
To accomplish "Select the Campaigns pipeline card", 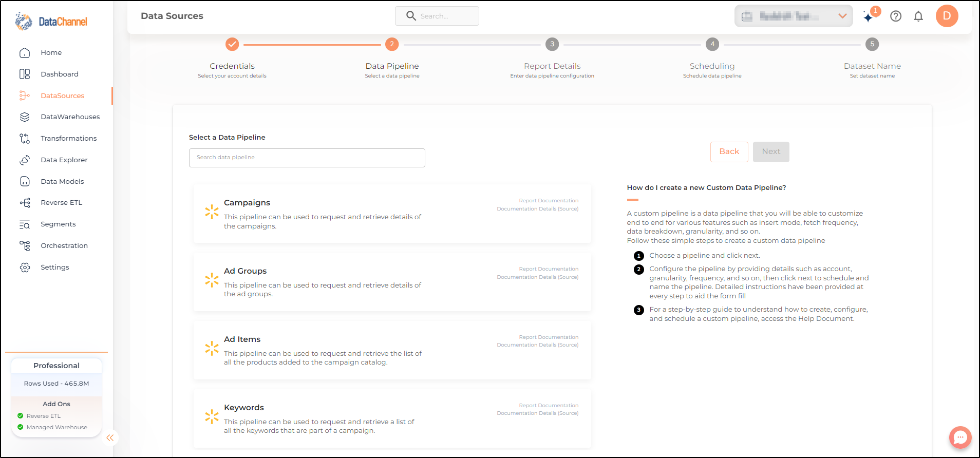I will click(392, 214).
